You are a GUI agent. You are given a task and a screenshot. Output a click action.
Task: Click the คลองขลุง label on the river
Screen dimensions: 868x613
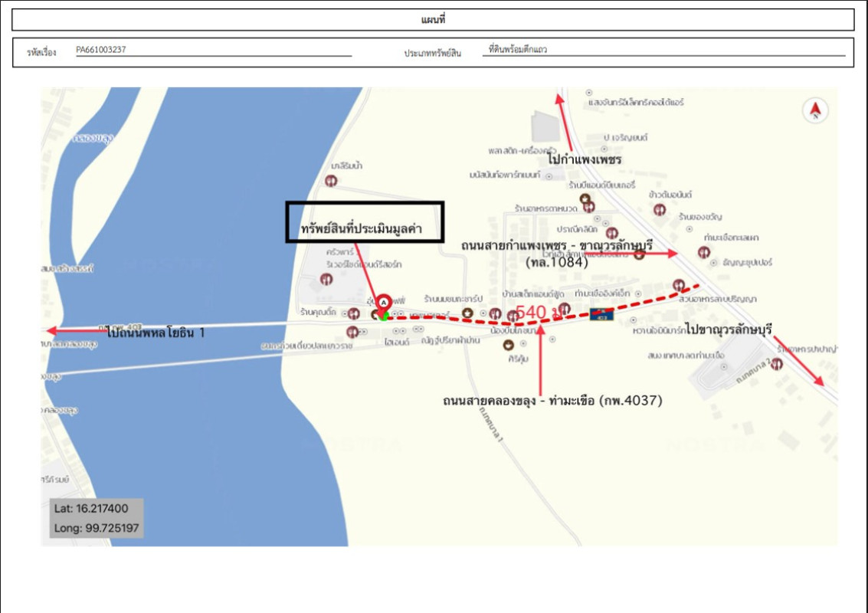click(93, 139)
